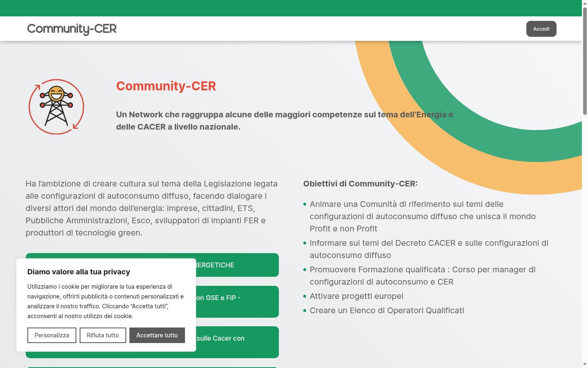Click the Animare una Comunità di riferimento bullet

(x=423, y=216)
